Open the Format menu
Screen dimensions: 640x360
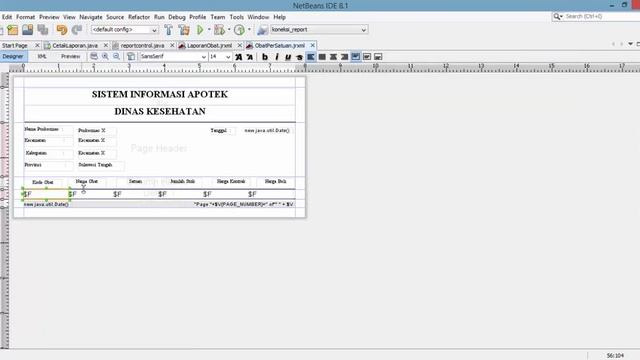coord(25,17)
